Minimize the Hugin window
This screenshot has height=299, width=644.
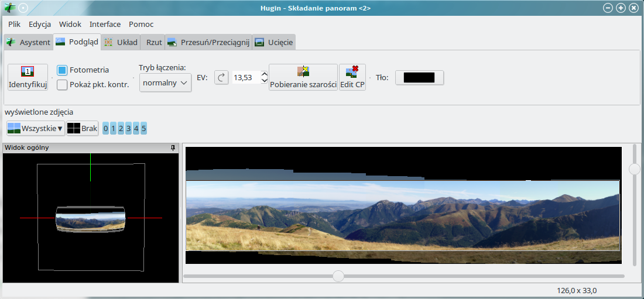coord(608,8)
